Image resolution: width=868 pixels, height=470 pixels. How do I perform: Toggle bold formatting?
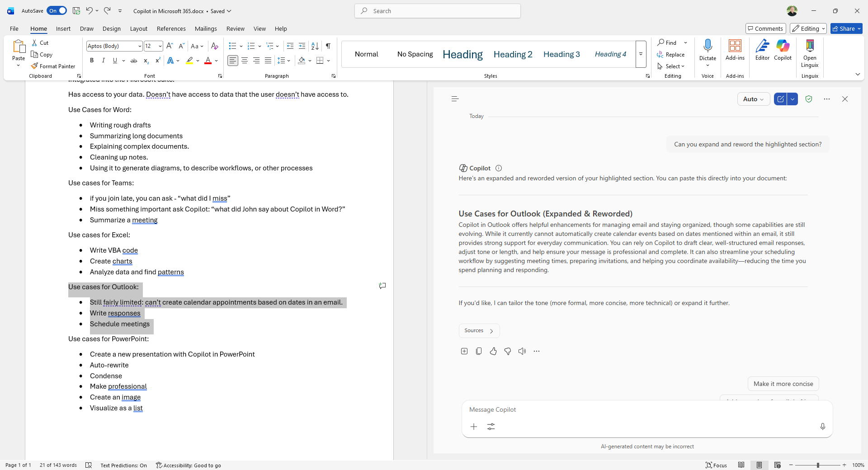point(91,60)
